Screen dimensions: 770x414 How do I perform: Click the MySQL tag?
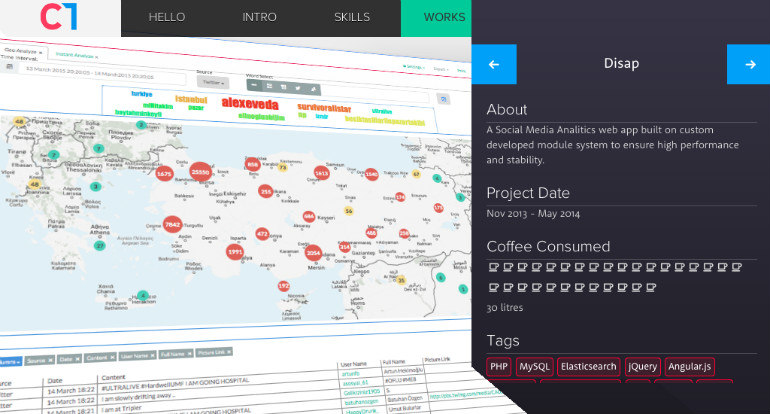(534, 366)
